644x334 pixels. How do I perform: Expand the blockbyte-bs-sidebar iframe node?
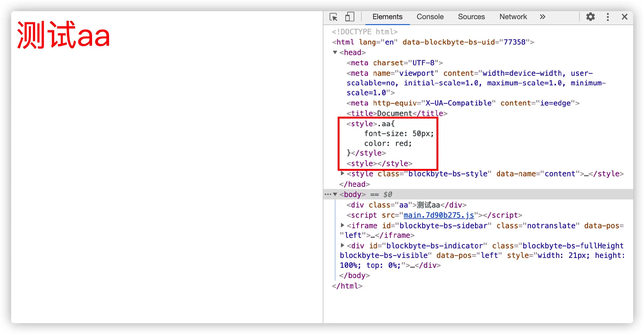tap(342, 225)
